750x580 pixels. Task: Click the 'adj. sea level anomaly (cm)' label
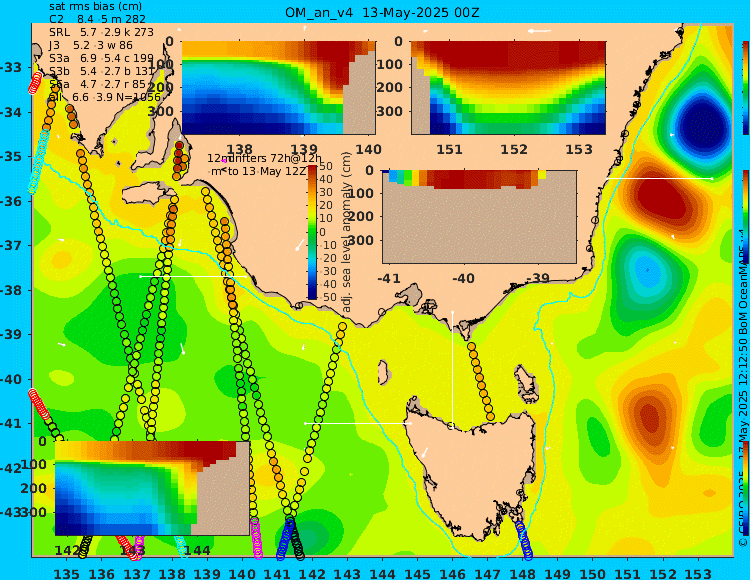point(347,232)
